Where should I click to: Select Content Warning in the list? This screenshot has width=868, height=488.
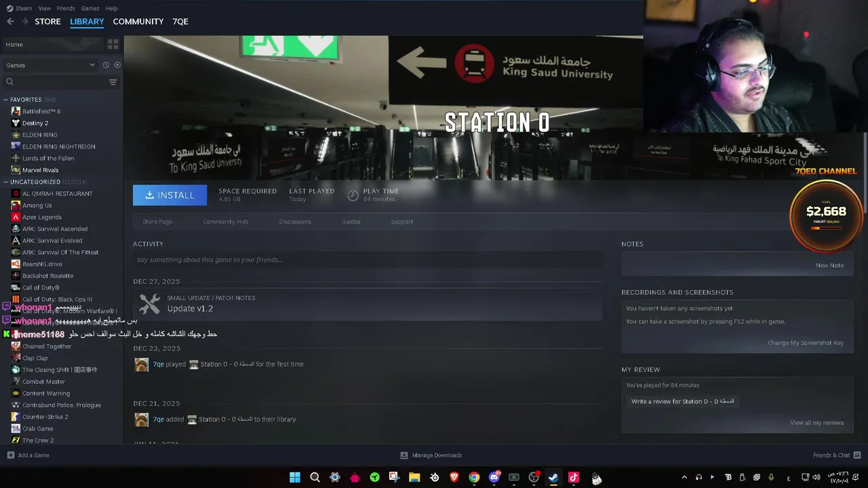tap(46, 393)
